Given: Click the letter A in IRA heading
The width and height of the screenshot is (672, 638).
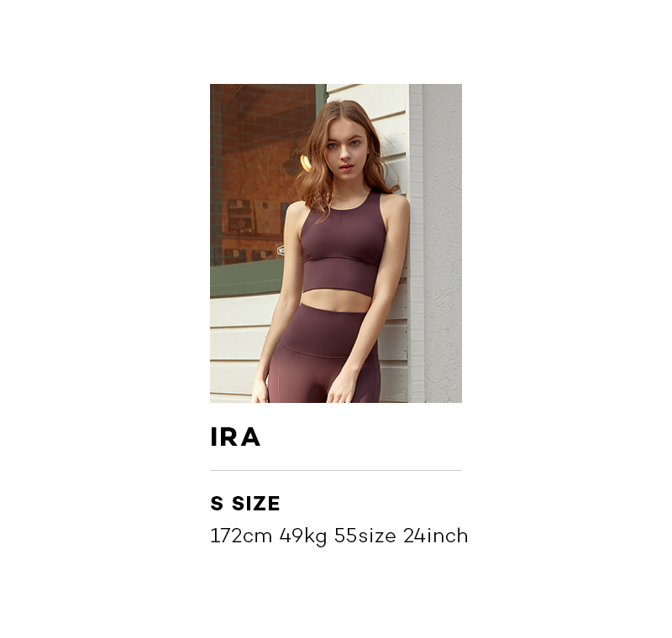Looking at the screenshot, I should 249,437.
